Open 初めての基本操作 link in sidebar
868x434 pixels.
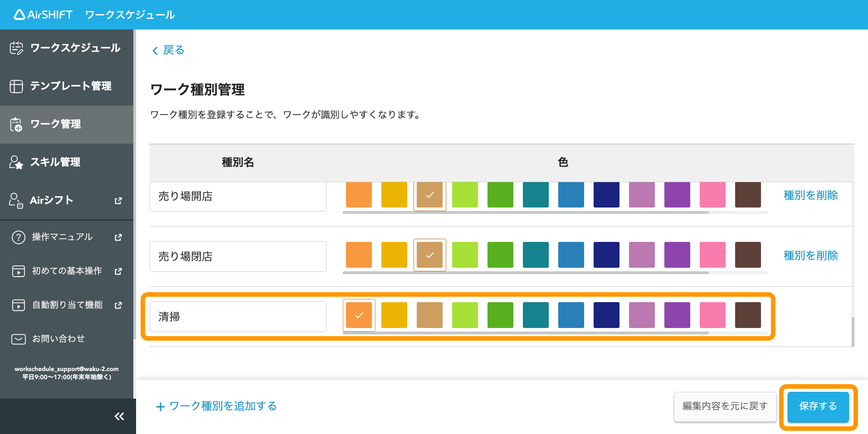67,271
